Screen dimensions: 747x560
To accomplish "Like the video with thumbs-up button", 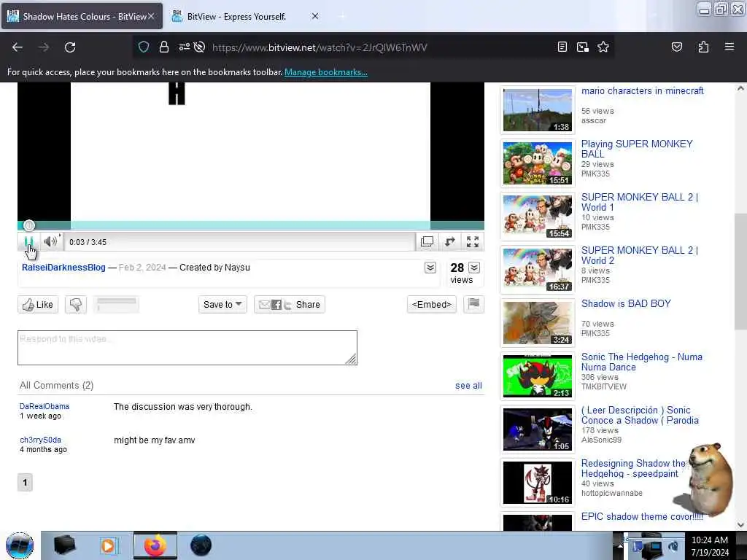I will tap(38, 304).
